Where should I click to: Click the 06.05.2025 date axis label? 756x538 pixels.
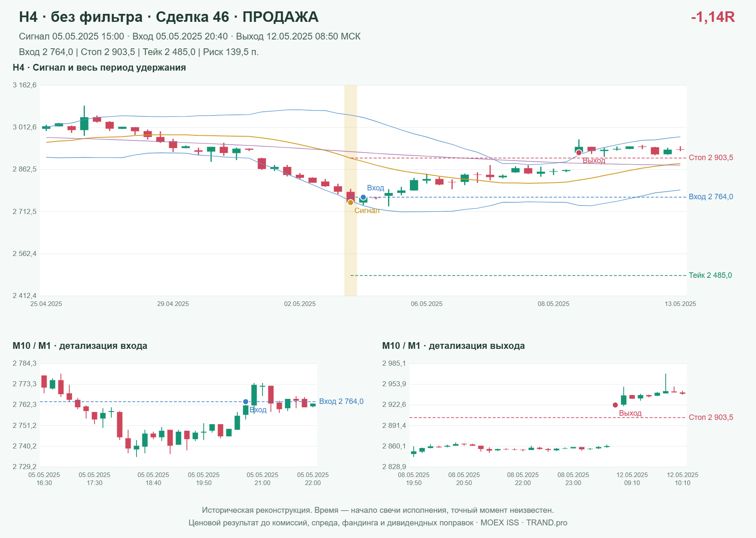(427, 304)
